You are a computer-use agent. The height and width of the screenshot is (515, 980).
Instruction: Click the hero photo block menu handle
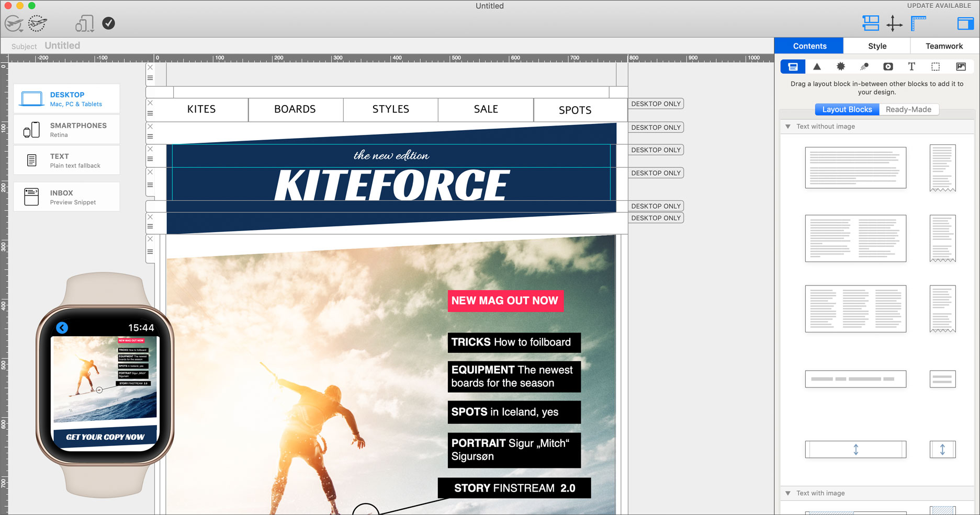pyautogui.click(x=150, y=251)
